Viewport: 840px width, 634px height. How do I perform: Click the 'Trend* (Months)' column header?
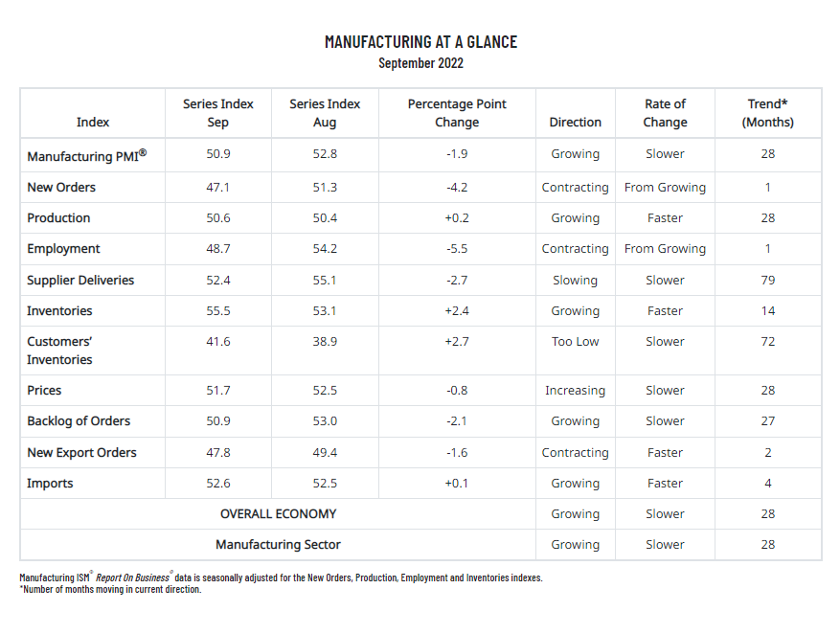(767, 113)
